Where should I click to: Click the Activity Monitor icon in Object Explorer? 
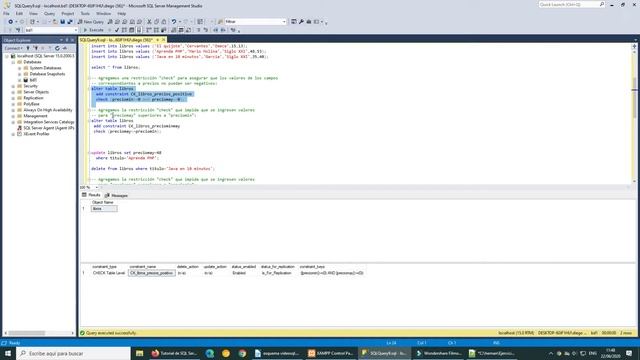click(x=64, y=48)
